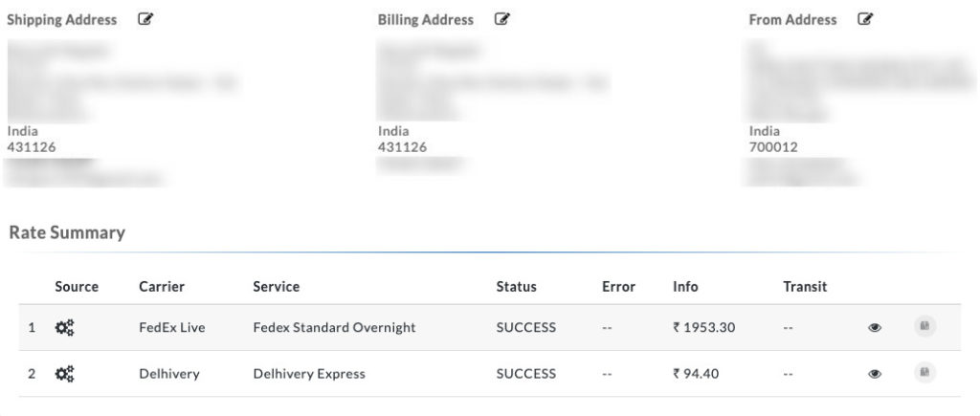Click the ₹ 94.40 rate amount

click(696, 374)
